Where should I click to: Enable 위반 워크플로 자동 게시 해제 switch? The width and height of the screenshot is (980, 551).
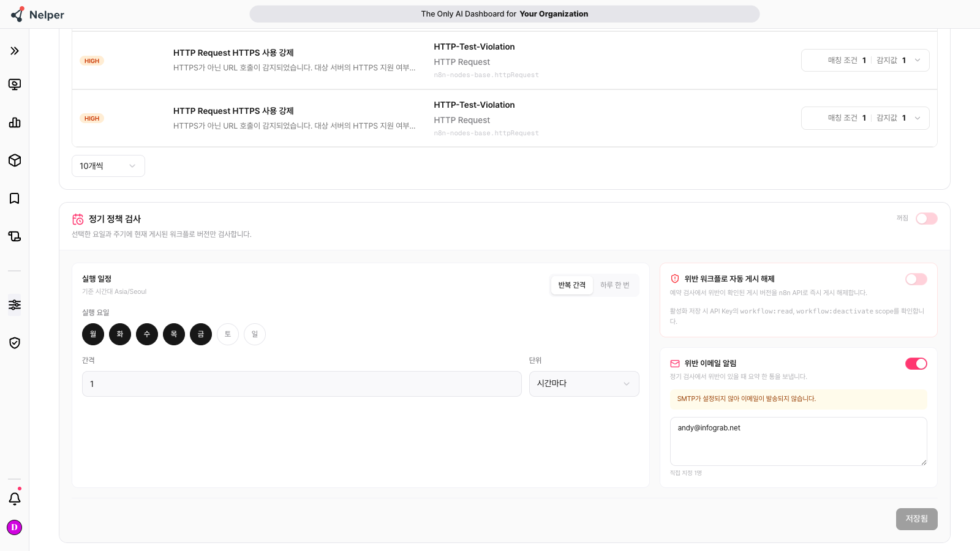[x=916, y=279]
